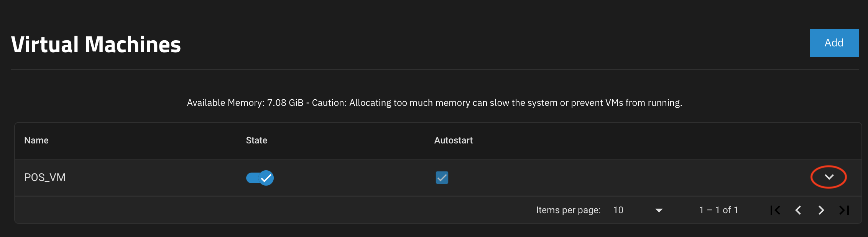Screen dimensions: 868x237
Task: Sort the table by State column header
Action: 256,140
